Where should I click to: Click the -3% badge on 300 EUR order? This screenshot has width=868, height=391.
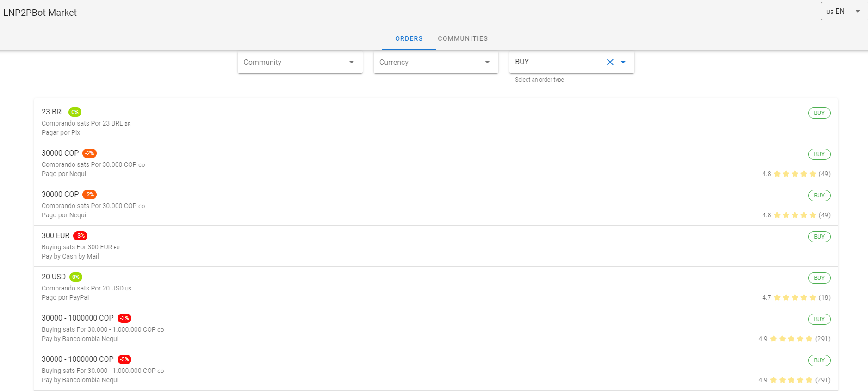81,236
